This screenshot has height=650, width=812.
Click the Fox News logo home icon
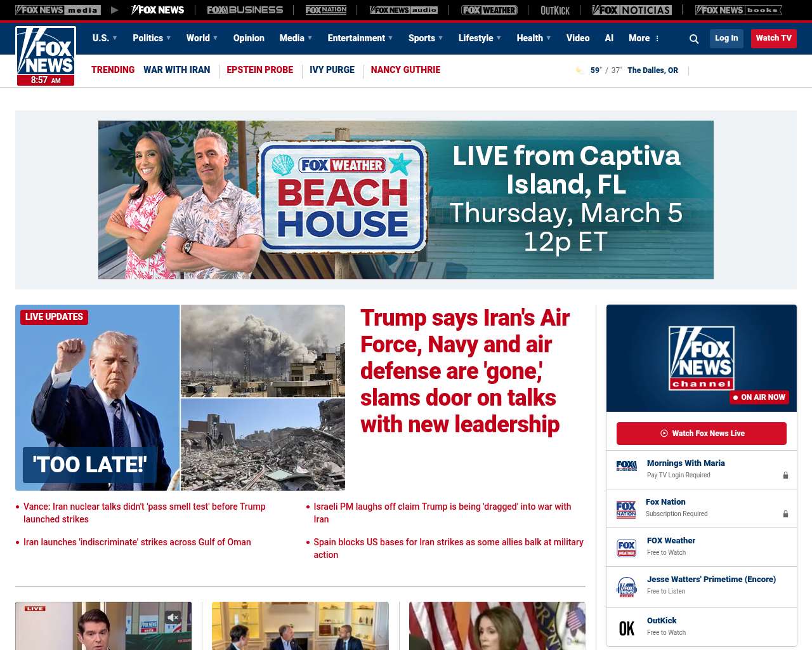coord(46,56)
